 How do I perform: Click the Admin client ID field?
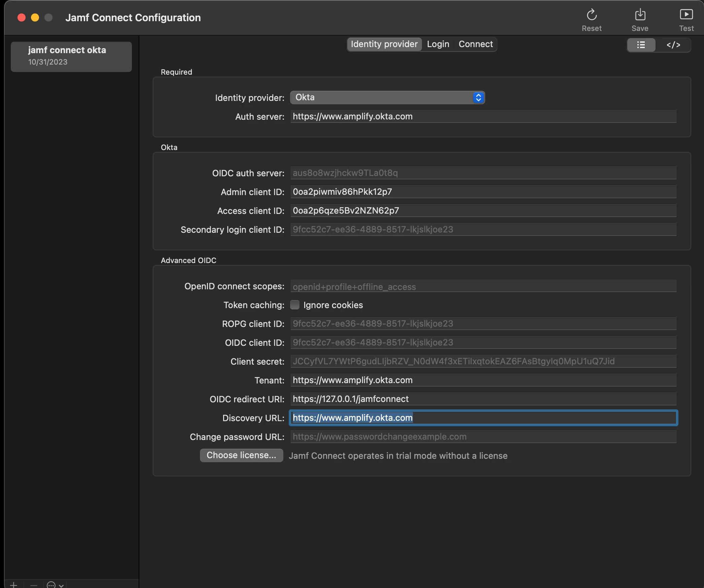483,192
